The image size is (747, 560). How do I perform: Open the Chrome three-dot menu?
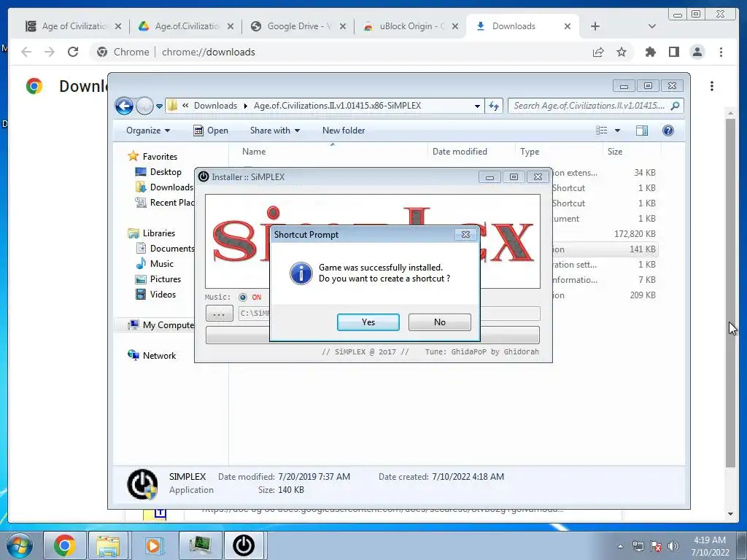pos(721,52)
